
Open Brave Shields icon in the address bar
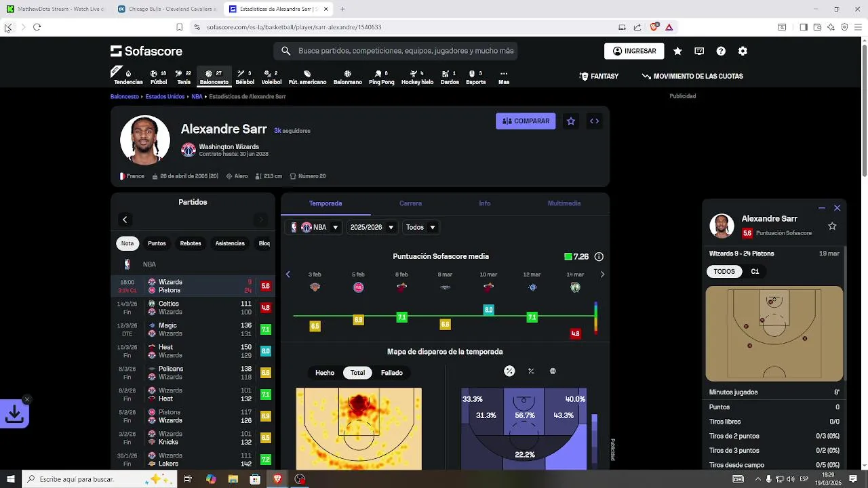tap(654, 27)
